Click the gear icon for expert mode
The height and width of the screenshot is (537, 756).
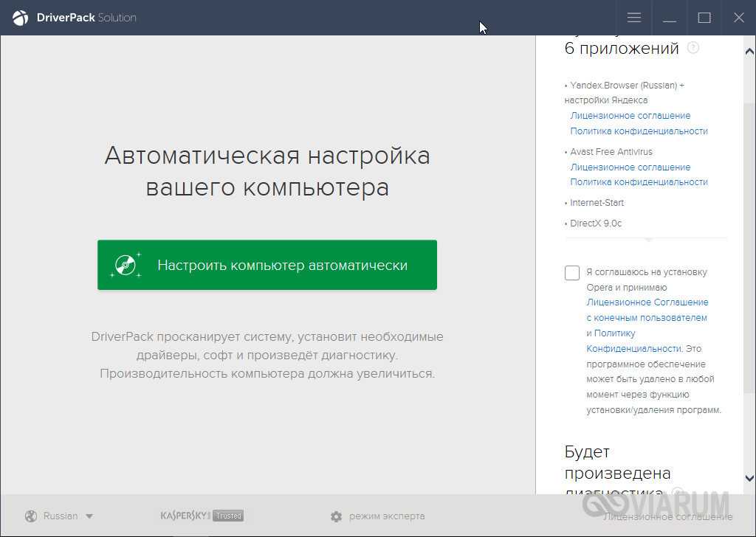337,516
